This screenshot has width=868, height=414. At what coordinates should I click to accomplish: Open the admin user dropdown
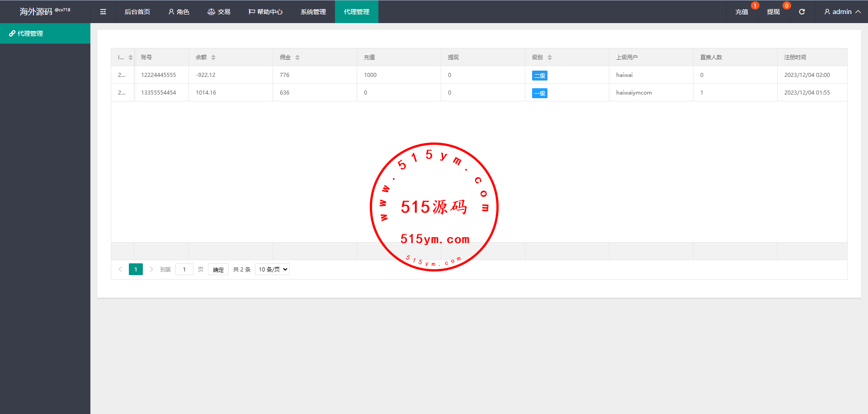842,12
